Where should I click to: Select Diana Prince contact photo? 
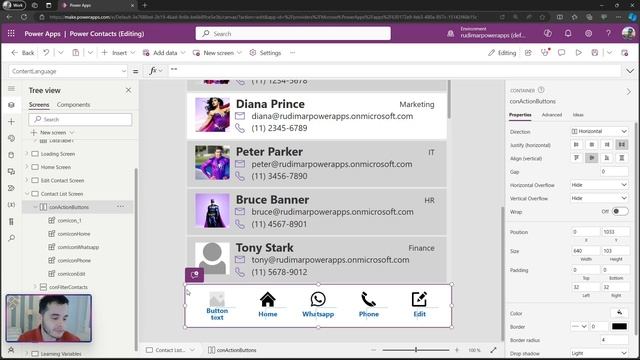212,115
